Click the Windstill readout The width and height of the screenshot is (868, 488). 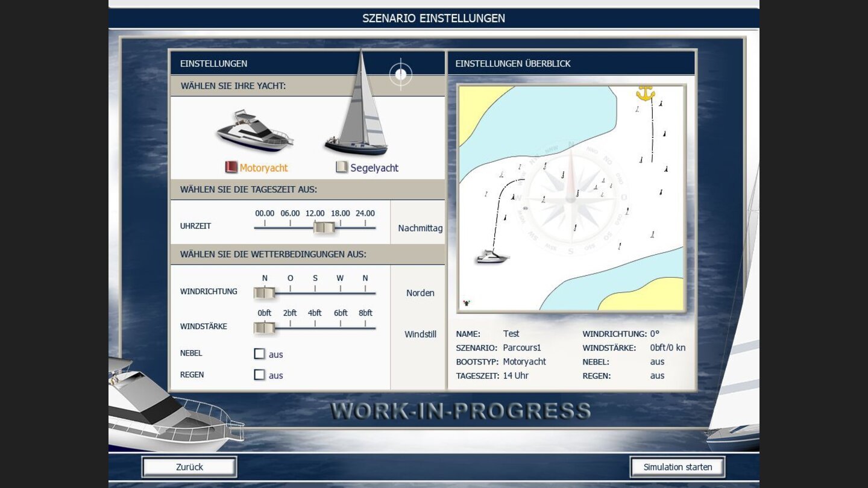click(420, 334)
